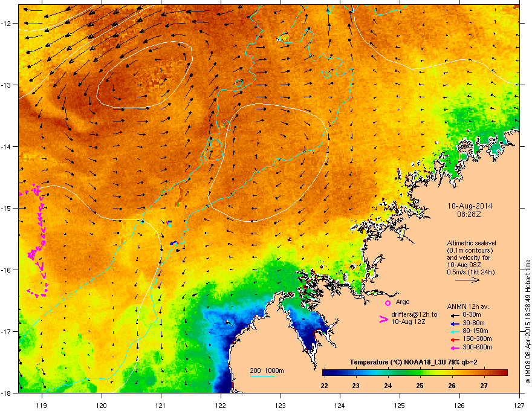Screen dimensions: 532x411
Task: Click the latitude axis label -16
Action: [x=6, y=270]
